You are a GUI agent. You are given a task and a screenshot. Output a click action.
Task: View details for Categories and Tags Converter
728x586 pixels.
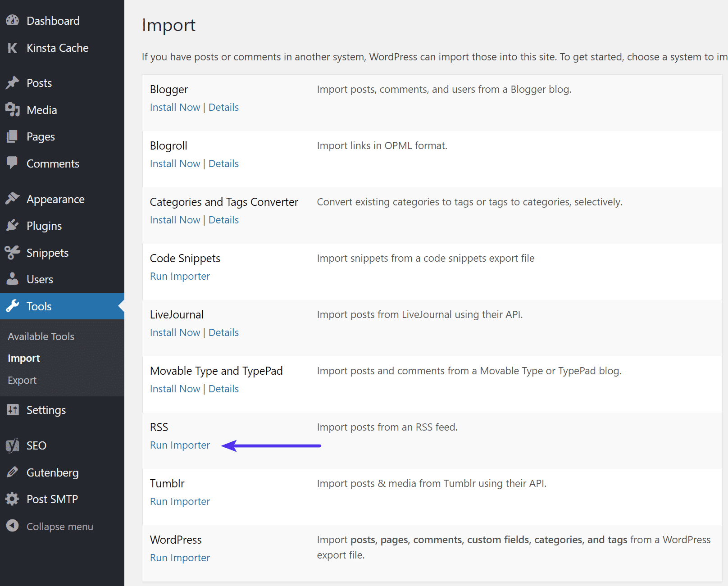[223, 219]
